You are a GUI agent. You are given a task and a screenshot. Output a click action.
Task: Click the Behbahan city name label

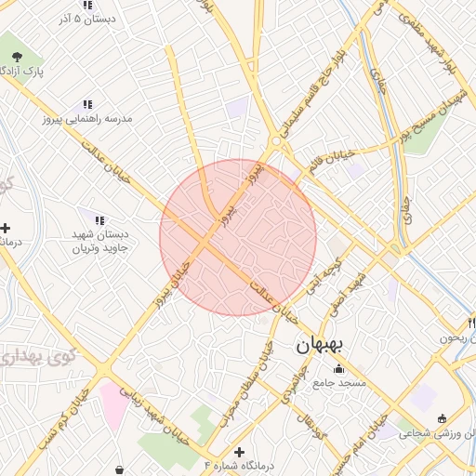319,346
